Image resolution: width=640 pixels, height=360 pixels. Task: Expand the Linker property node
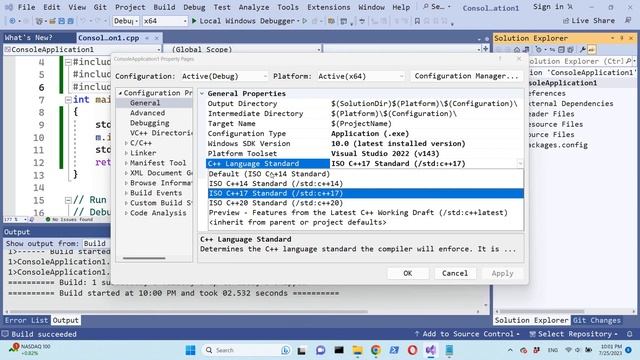(127, 153)
